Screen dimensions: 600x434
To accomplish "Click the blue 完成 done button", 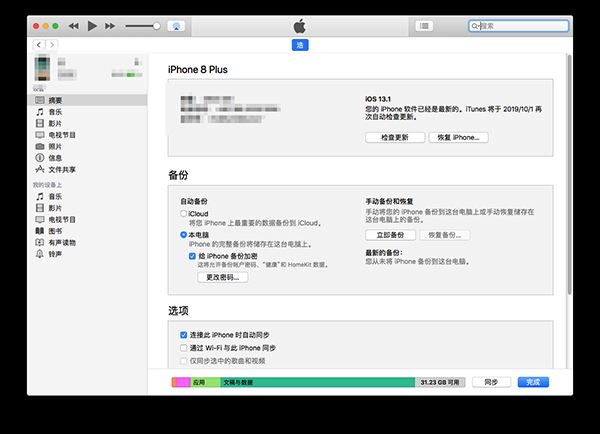I will click(x=533, y=382).
